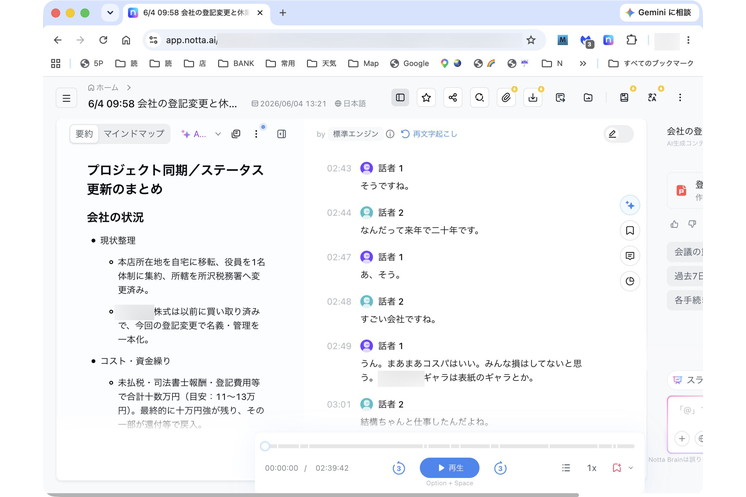Click the 02:49 timestamp
746x497 pixels.
point(339,346)
